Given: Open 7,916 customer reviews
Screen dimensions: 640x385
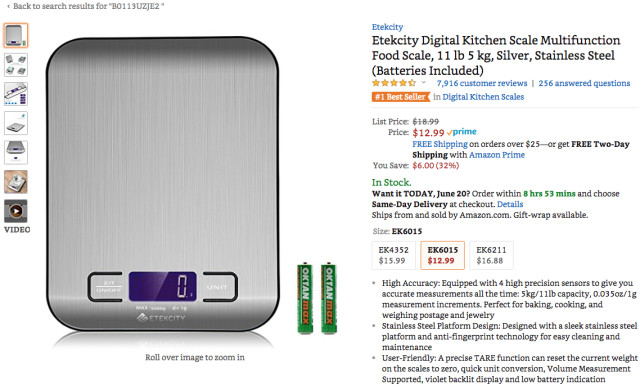Looking at the screenshot, I should coord(482,83).
